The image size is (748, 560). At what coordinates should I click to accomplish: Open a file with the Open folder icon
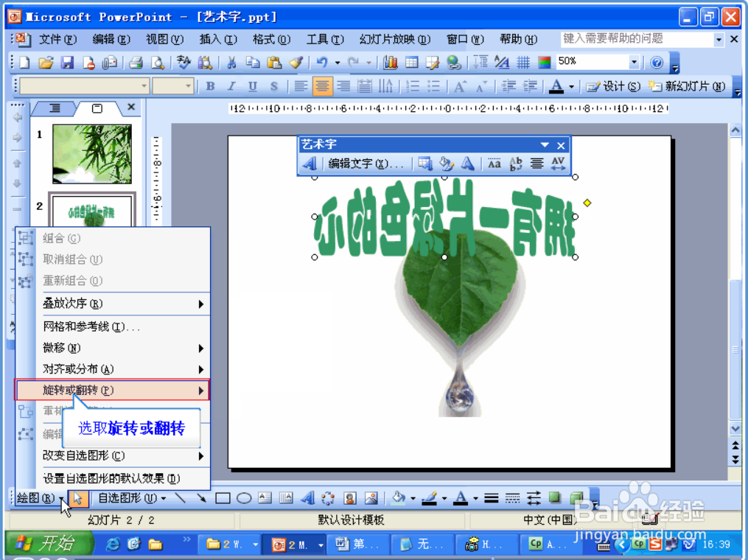(x=46, y=63)
